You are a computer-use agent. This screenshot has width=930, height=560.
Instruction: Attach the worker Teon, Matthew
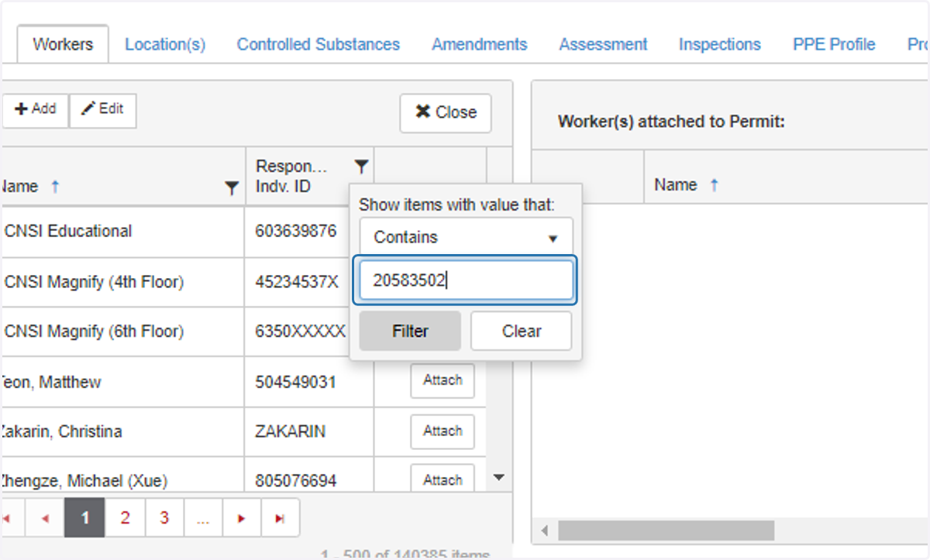[x=443, y=380]
